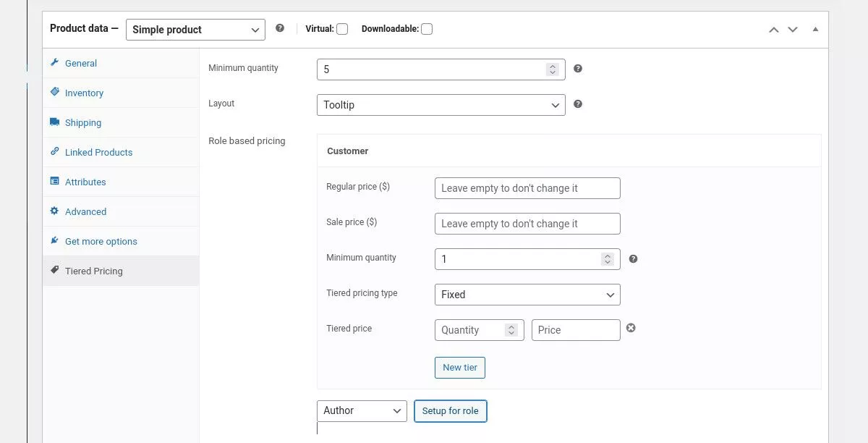The image size is (868, 443).
Task: Enable the Virtual checkbox
Action: click(x=342, y=29)
